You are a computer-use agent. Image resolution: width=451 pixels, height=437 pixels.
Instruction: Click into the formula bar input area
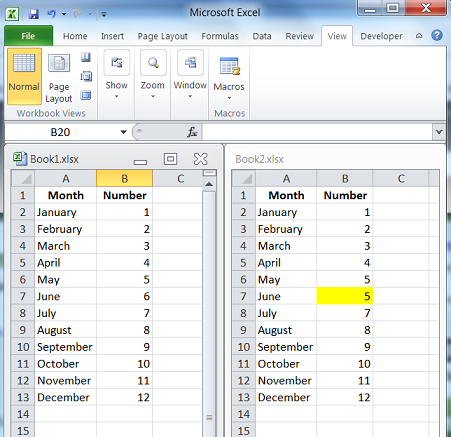(x=317, y=132)
